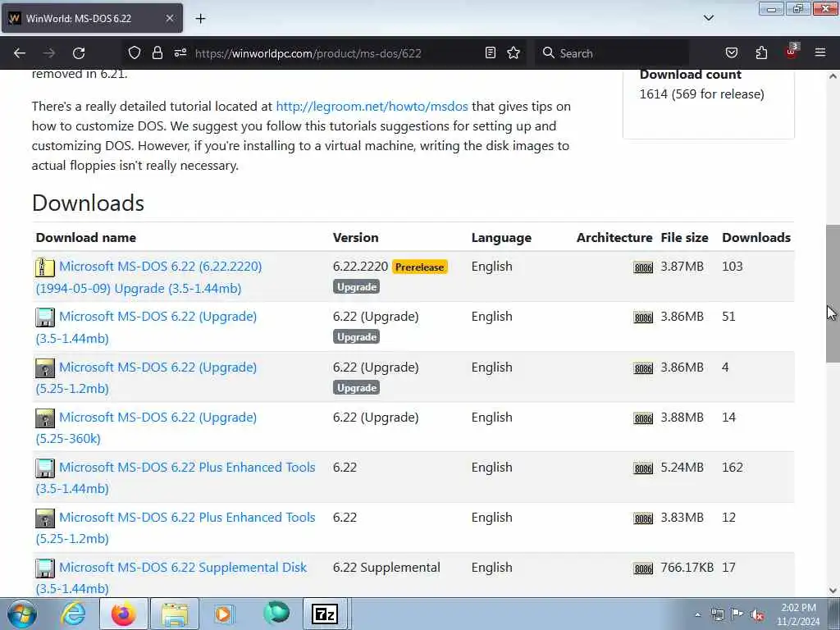
Task: Click scrollbar down arrow
Action: 833,591
